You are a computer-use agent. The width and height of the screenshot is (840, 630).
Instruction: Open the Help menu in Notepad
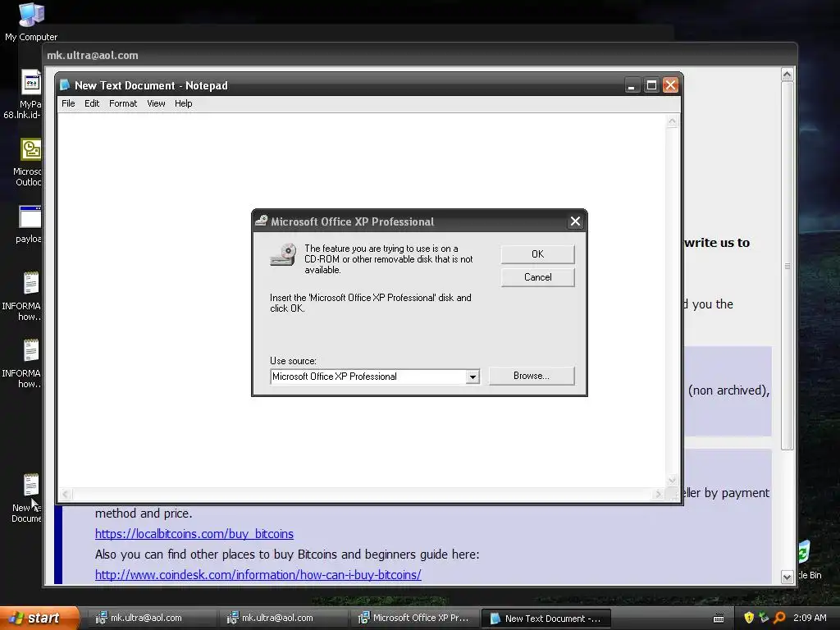pos(183,103)
